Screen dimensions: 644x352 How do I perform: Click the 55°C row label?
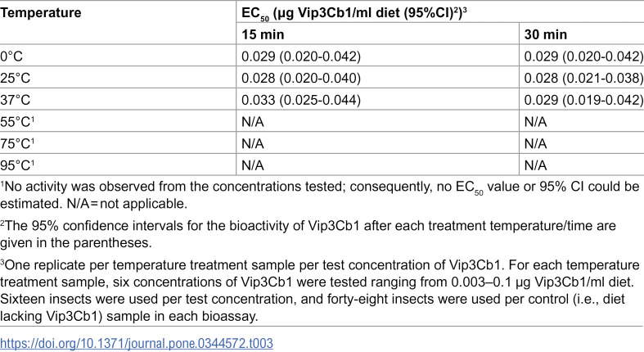pos(17,122)
